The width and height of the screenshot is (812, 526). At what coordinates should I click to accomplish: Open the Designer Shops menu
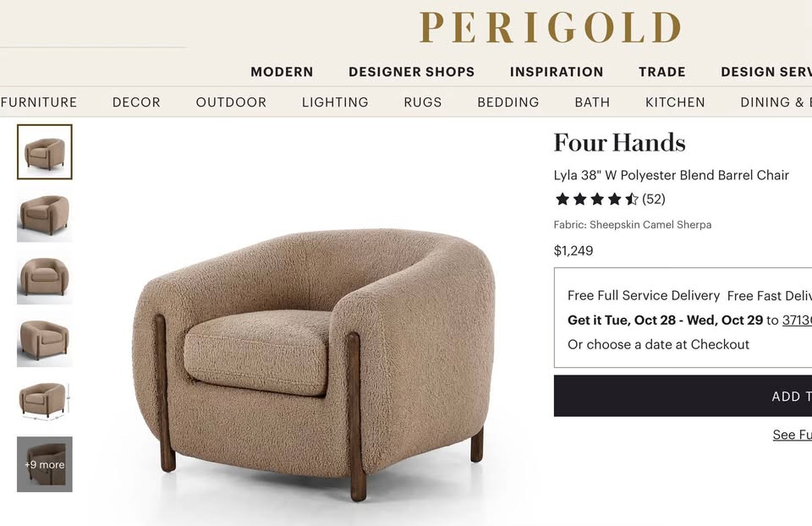tap(411, 72)
